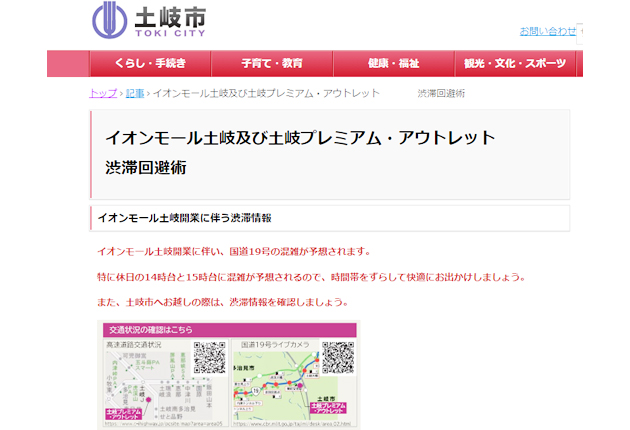
Task: Click the 高速道路交通状況 QR code
Action: pos(209,358)
